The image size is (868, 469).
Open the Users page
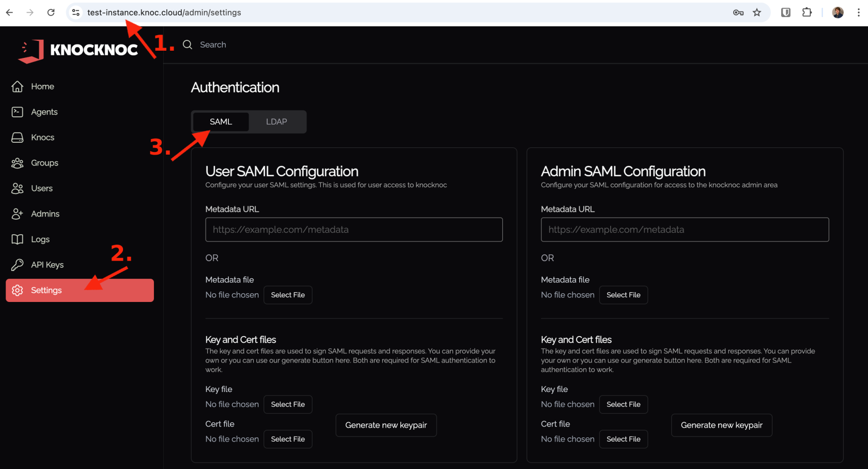coord(41,188)
